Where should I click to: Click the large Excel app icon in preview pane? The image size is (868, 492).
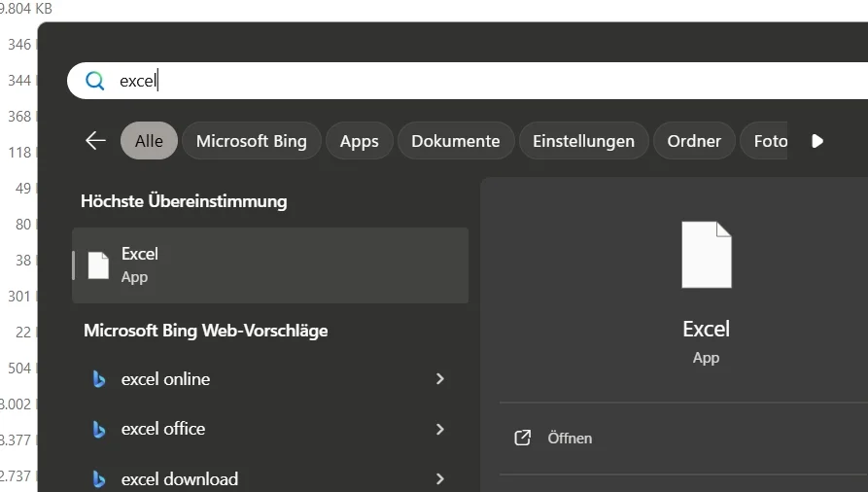[707, 255]
